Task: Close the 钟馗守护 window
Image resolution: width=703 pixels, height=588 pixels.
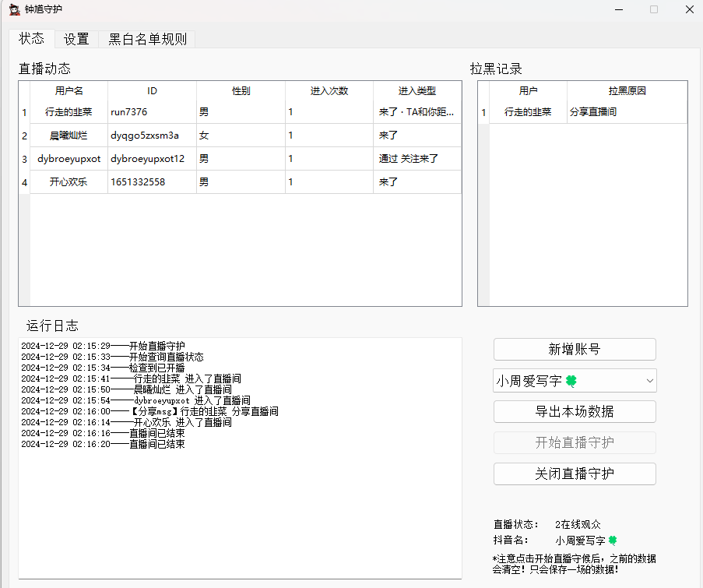Action: (690, 9)
